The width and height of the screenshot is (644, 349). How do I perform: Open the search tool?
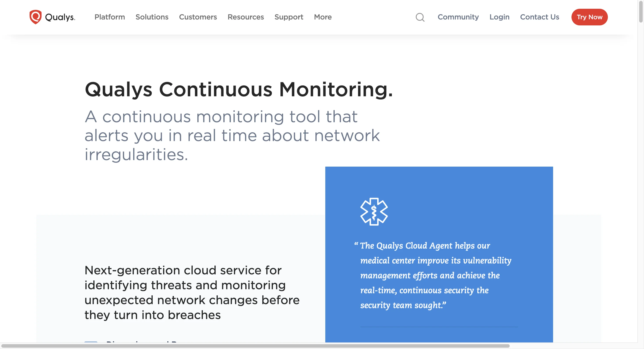click(x=420, y=17)
